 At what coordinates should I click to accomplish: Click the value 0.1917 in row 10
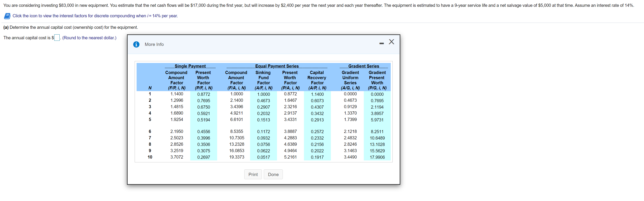pos(317,157)
